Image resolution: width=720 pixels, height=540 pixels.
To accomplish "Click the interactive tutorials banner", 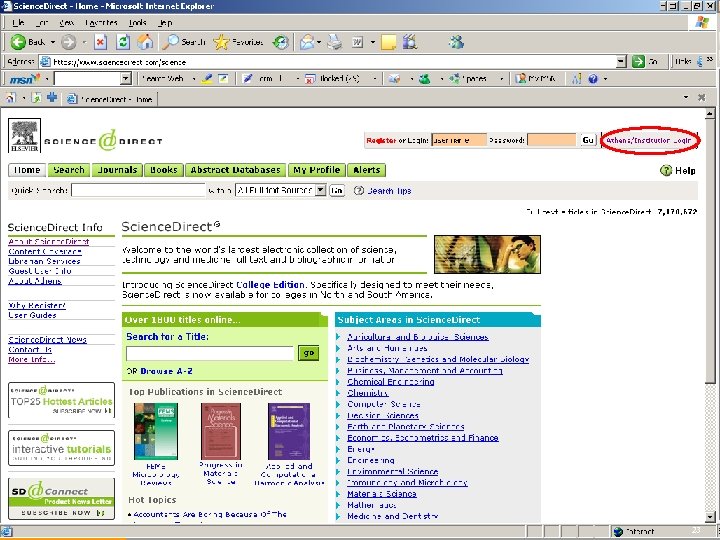I will tap(62, 448).
